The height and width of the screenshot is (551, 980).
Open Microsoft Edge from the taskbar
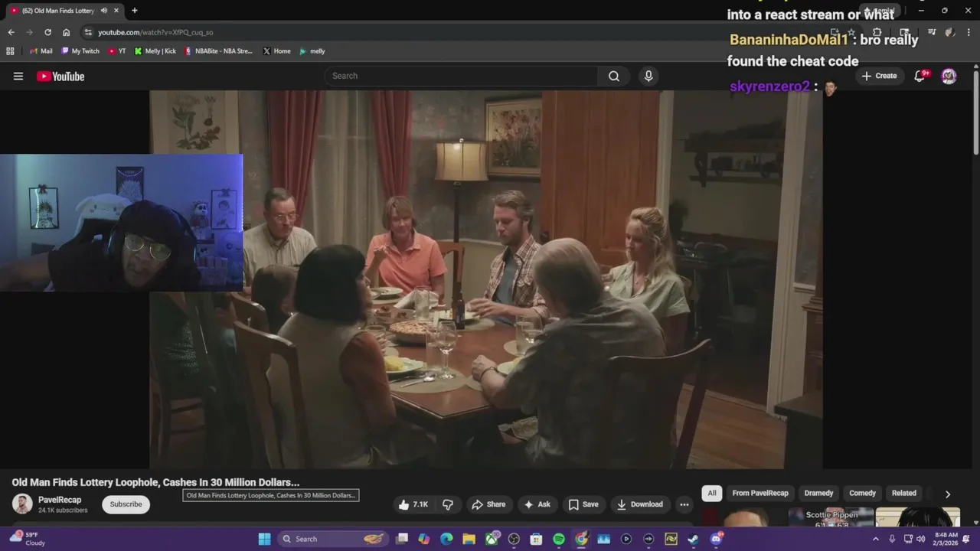446,539
